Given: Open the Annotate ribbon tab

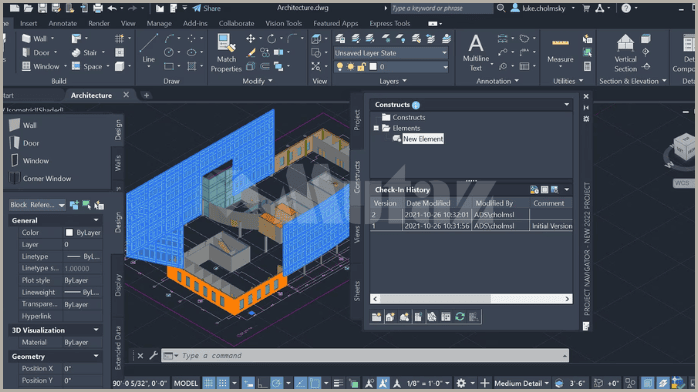Looking at the screenshot, I should pos(63,23).
